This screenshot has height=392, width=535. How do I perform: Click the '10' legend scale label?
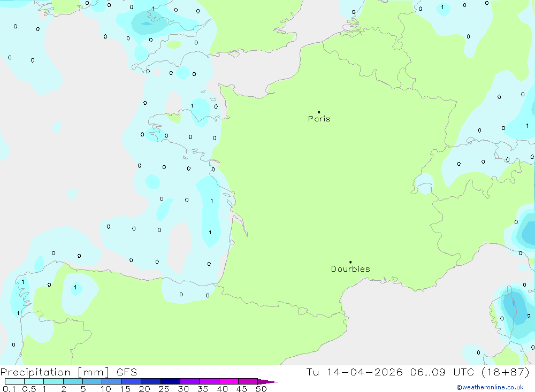tap(106, 389)
